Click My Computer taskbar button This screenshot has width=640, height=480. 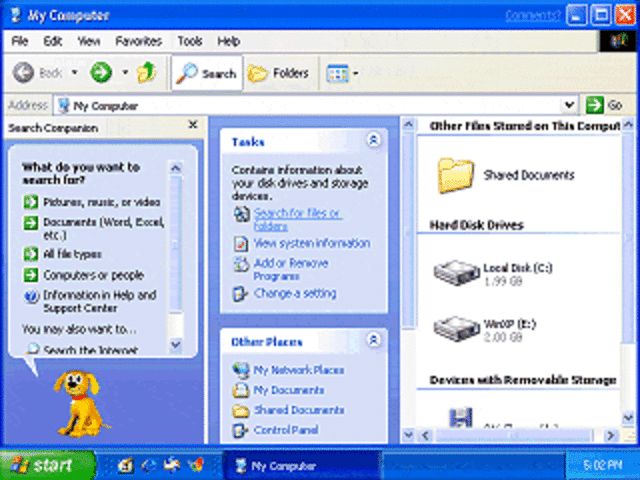click(302, 465)
